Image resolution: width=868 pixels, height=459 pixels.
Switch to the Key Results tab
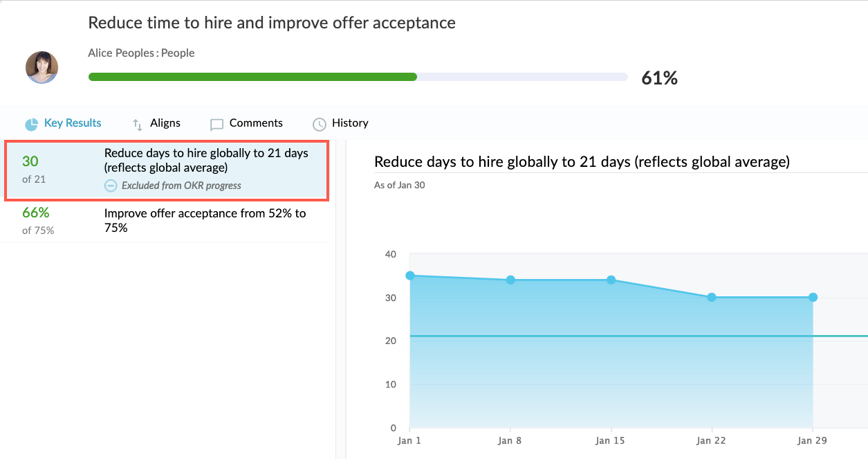(63, 123)
